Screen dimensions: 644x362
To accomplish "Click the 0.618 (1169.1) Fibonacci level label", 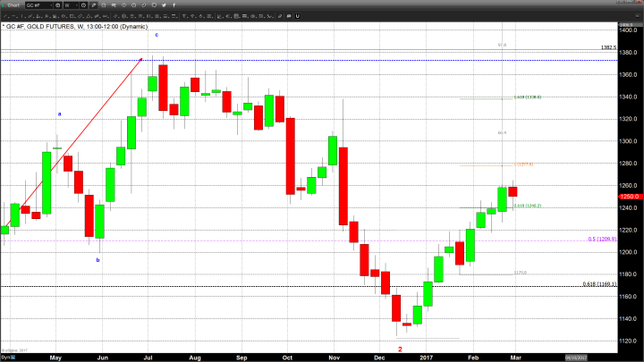I will (x=599, y=284).
